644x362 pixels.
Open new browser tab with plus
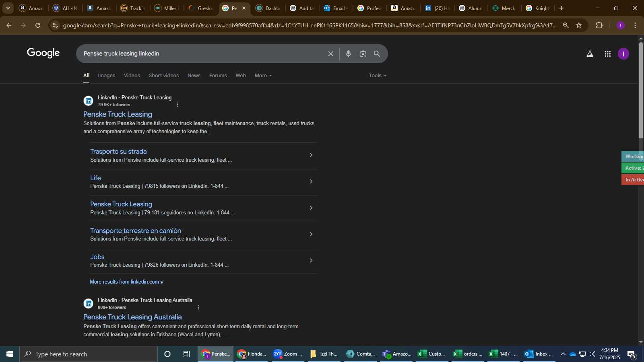[561, 8]
